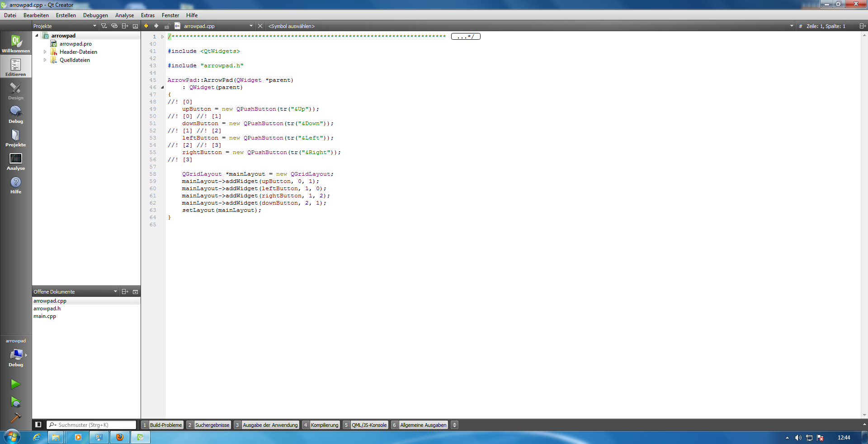Open the Debuggen menu
Image resolution: width=868 pixels, height=444 pixels.
(x=95, y=15)
